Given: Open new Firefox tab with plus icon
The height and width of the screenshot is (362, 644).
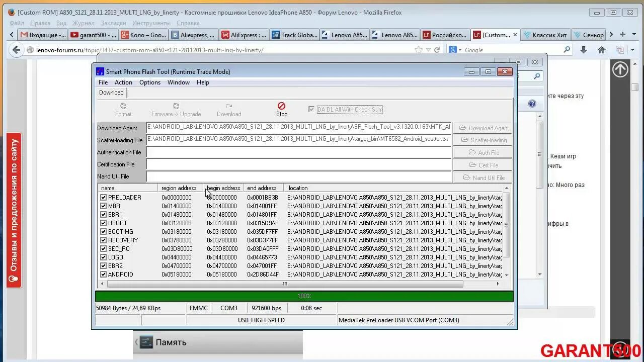Looking at the screenshot, I should [x=622, y=35].
